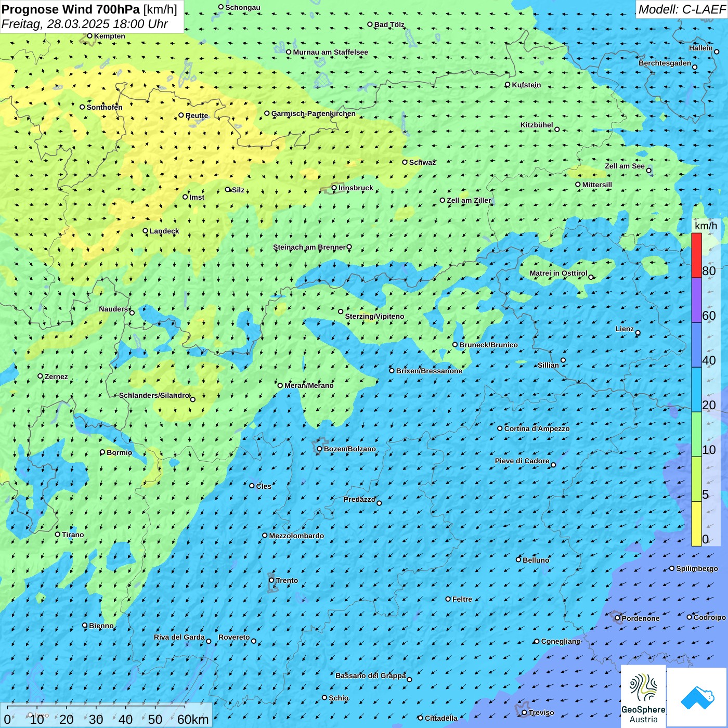728x728 pixels.
Task: Click the Conegliano location marker circle
Action: point(537,641)
